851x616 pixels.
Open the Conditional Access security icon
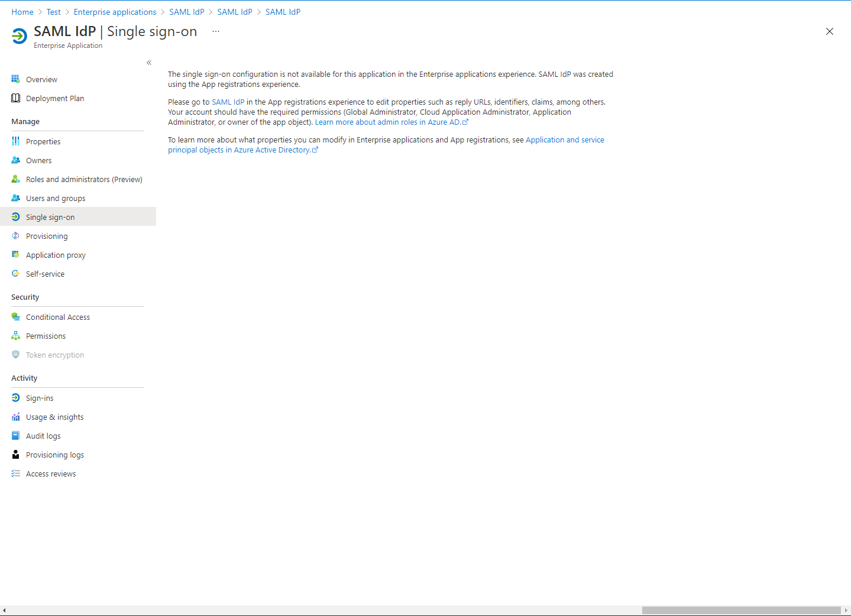click(15, 317)
